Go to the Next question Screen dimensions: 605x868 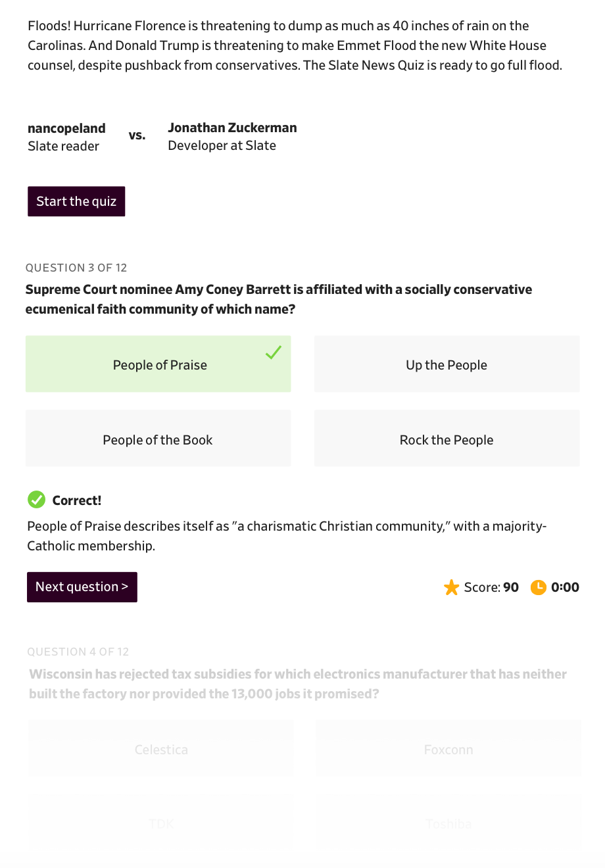click(x=82, y=587)
